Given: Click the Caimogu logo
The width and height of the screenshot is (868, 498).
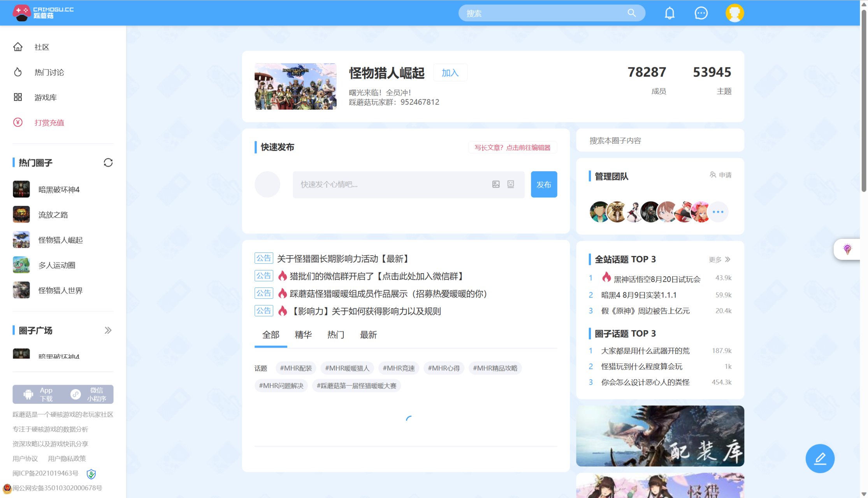Looking at the screenshot, I should [x=43, y=13].
